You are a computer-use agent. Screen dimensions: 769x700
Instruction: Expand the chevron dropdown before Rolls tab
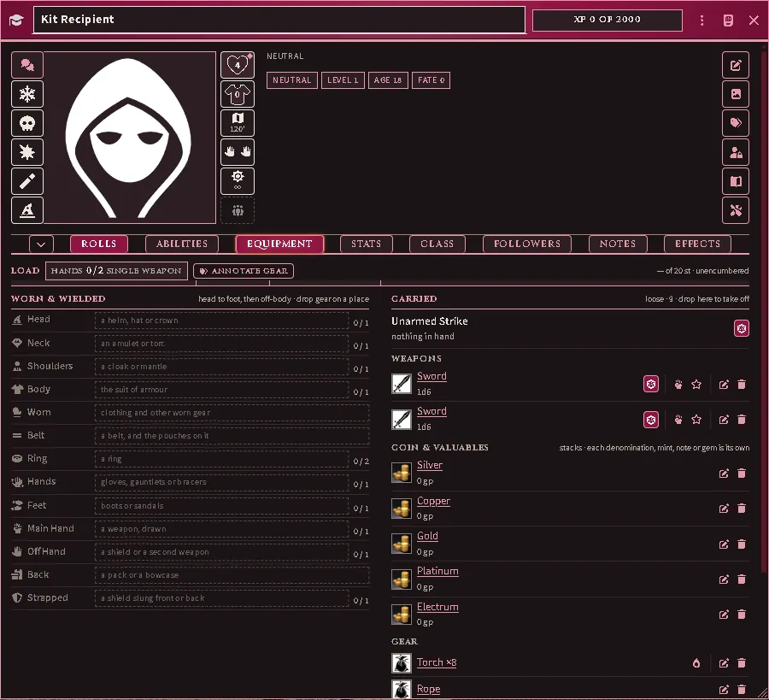pos(41,244)
